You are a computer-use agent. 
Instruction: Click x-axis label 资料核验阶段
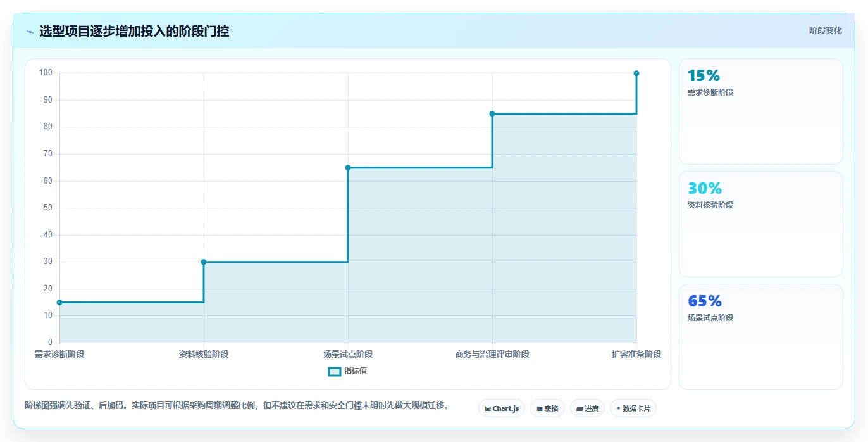click(x=204, y=354)
